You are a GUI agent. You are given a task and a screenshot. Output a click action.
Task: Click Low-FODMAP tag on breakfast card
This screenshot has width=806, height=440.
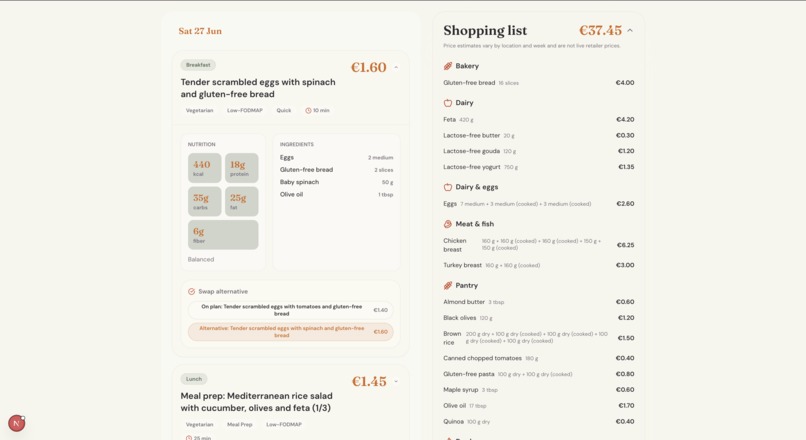[x=245, y=111]
